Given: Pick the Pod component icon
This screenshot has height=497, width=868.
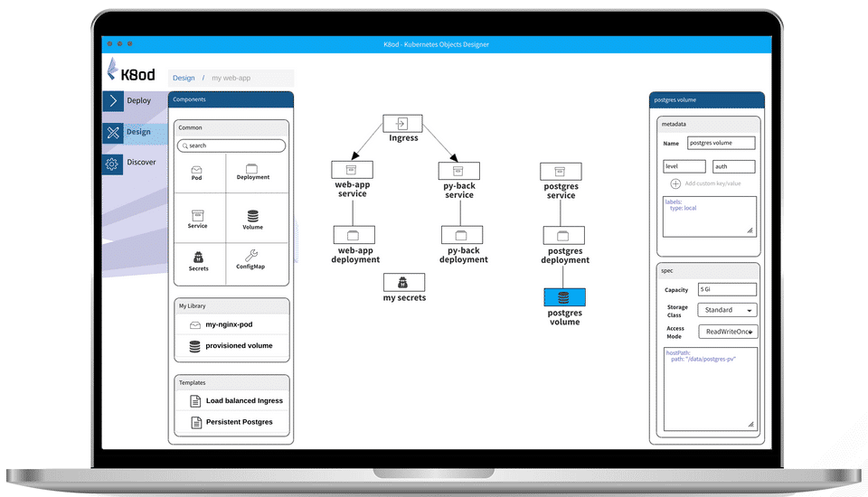Looking at the screenshot, I should point(196,170).
